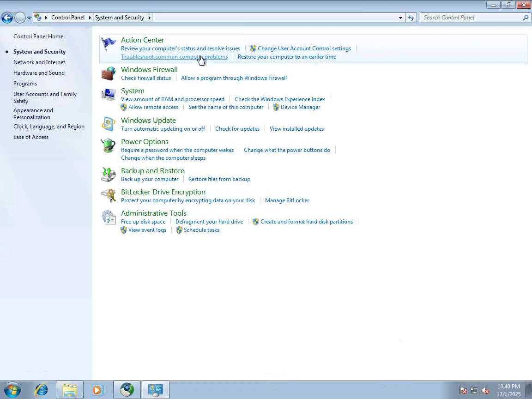Click the Power Options battery icon
This screenshot has height=399, width=532.
coord(109,145)
